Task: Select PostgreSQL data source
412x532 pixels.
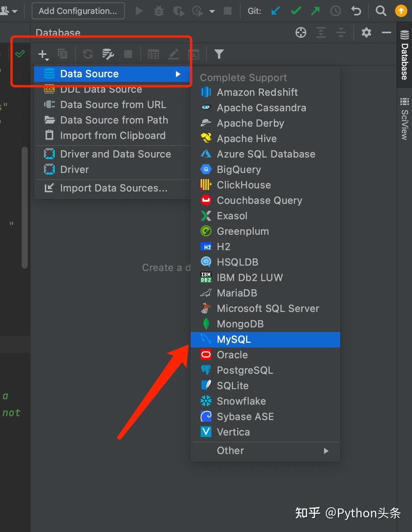Action: [x=265, y=370]
